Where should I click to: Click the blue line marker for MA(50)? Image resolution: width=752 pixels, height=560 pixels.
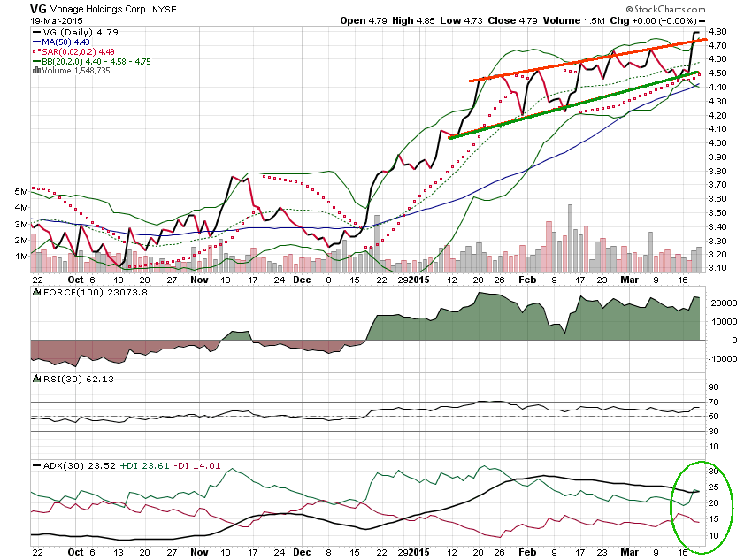pos(36,42)
